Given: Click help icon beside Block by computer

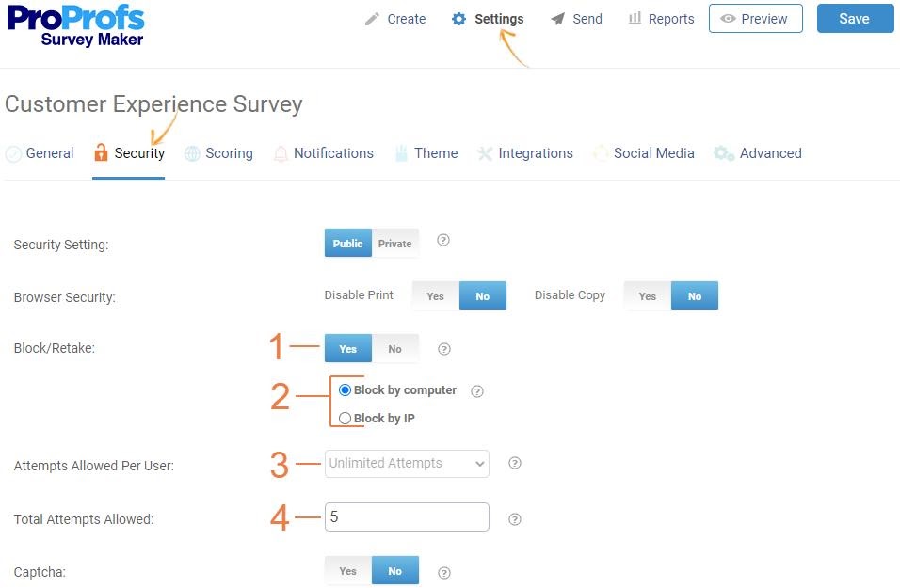Looking at the screenshot, I should [x=476, y=391].
